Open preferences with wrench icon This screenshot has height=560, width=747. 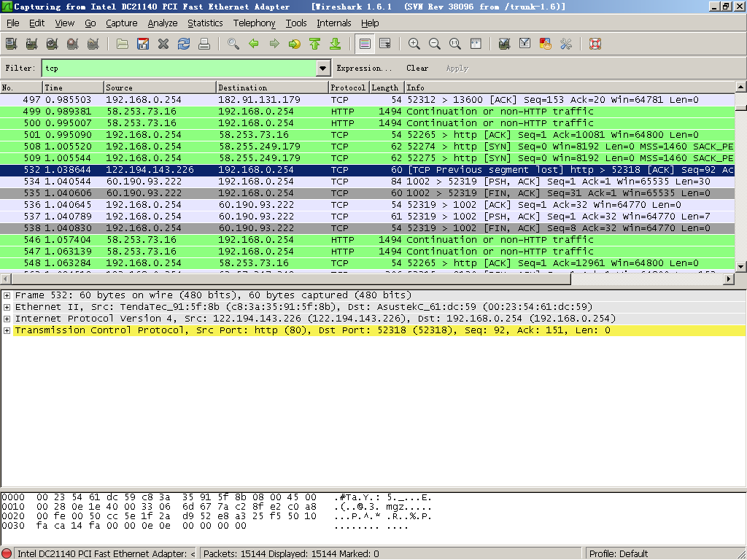tap(566, 44)
